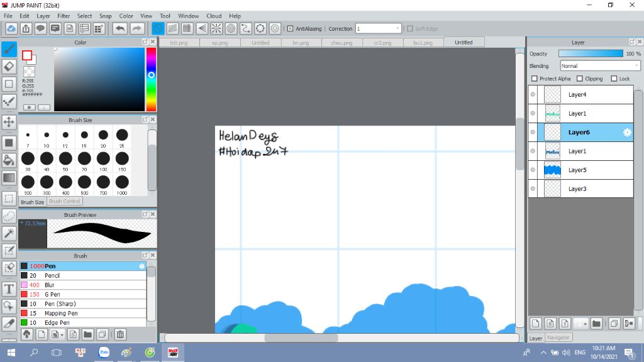The height and width of the screenshot is (362, 644).
Task: Toggle the Soft Edge checkbox
Action: (410, 29)
